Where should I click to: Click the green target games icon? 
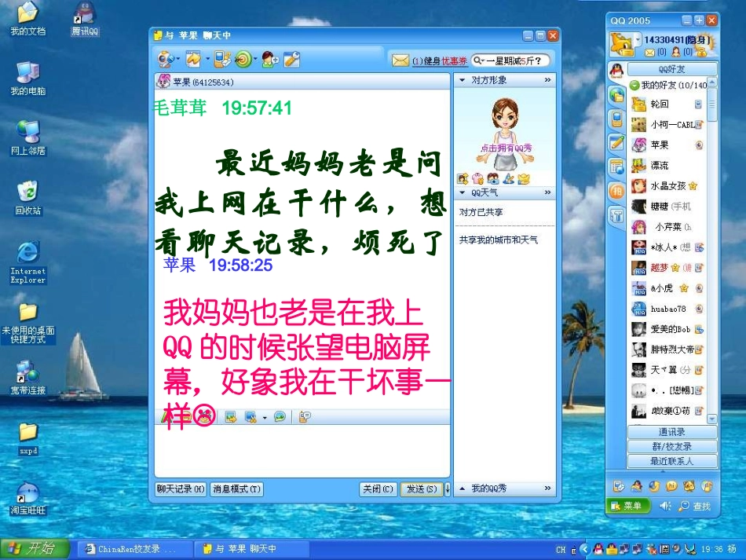click(x=243, y=59)
